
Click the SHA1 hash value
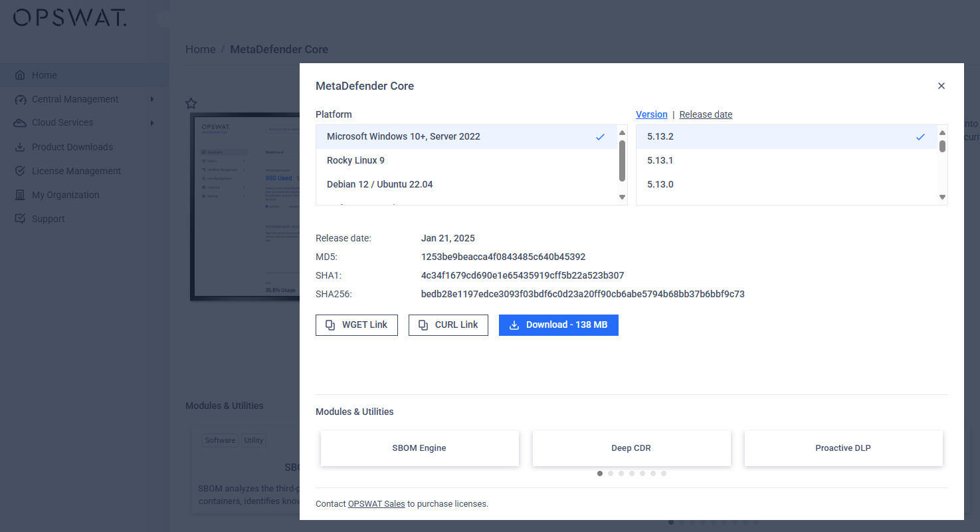pyautogui.click(x=522, y=275)
